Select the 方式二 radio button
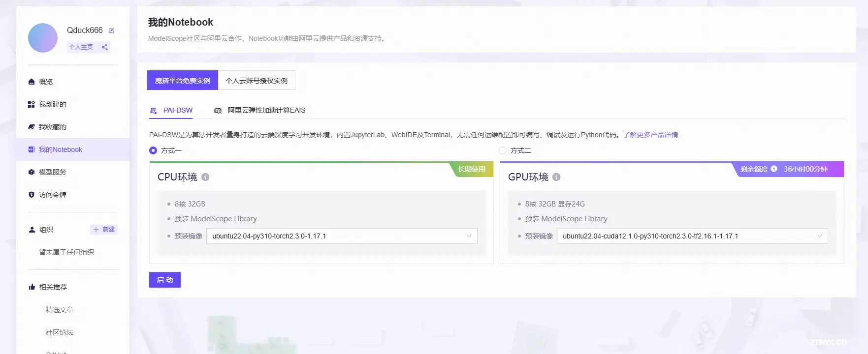 point(503,150)
